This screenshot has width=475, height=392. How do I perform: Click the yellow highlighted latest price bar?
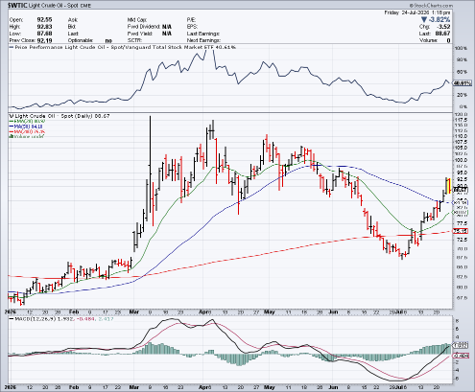coord(449,186)
